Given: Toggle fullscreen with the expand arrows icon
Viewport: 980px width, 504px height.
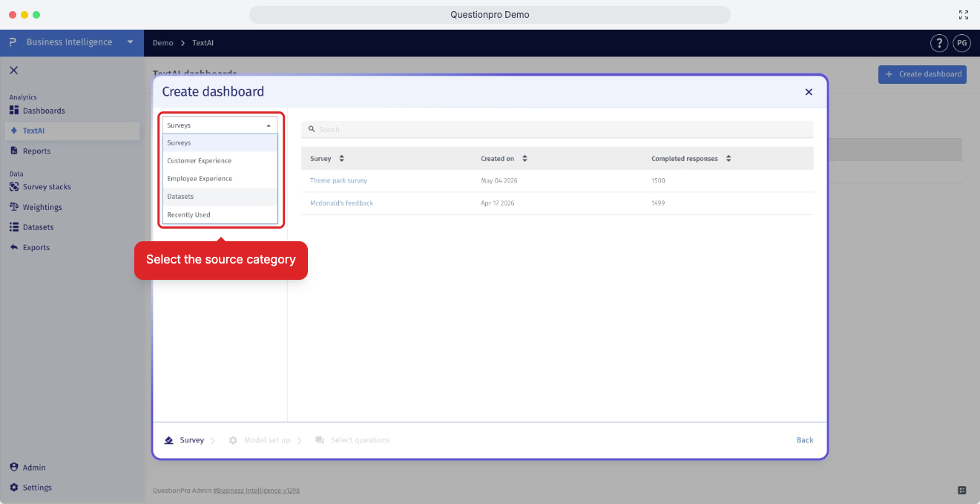Looking at the screenshot, I should tap(964, 15).
